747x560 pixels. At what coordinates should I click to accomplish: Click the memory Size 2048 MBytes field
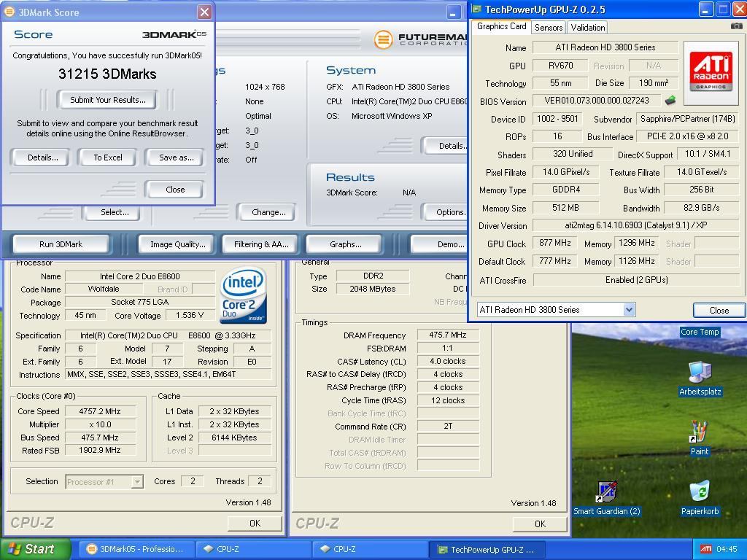[373, 289]
